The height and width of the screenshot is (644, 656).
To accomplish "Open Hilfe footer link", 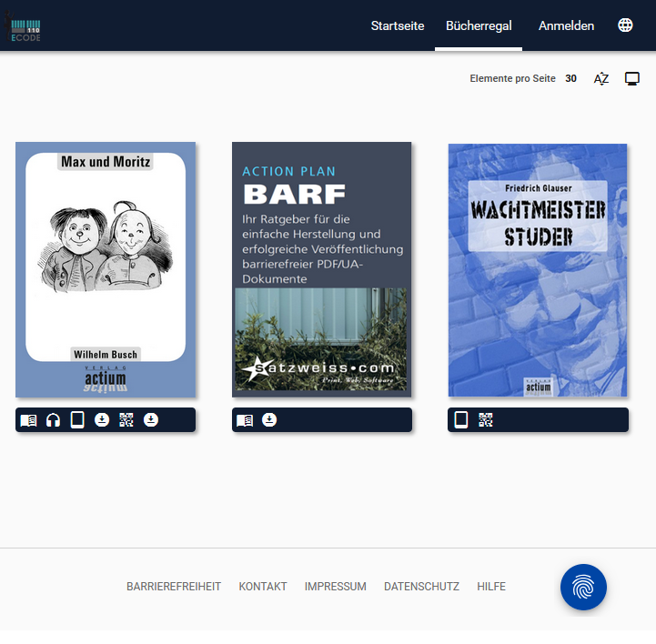I will click(x=491, y=587).
